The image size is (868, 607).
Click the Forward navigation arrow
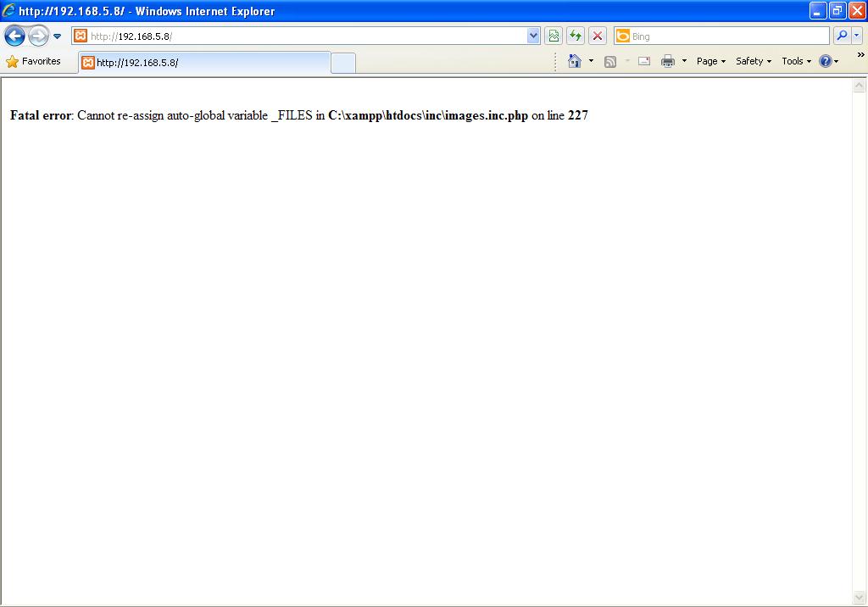click(38, 36)
